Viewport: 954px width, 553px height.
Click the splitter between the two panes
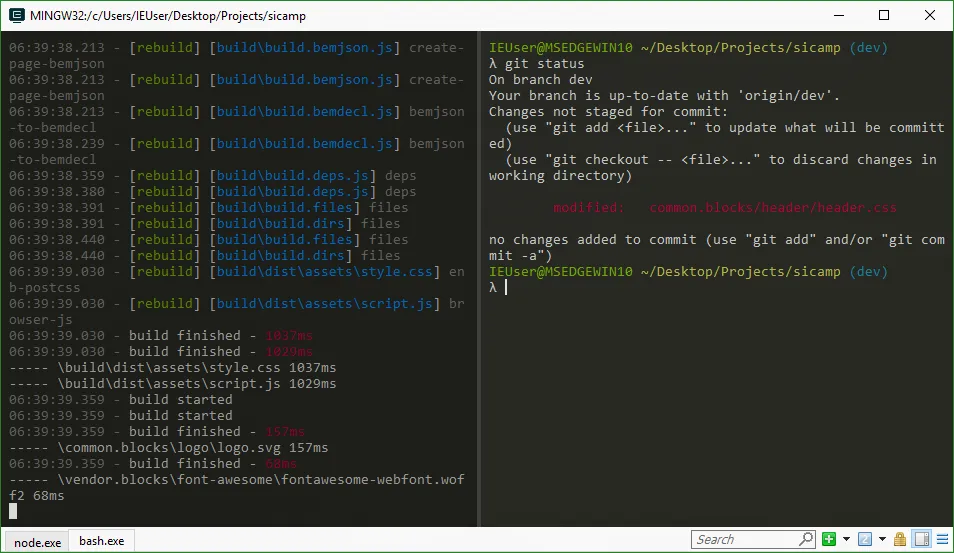[x=478, y=280]
